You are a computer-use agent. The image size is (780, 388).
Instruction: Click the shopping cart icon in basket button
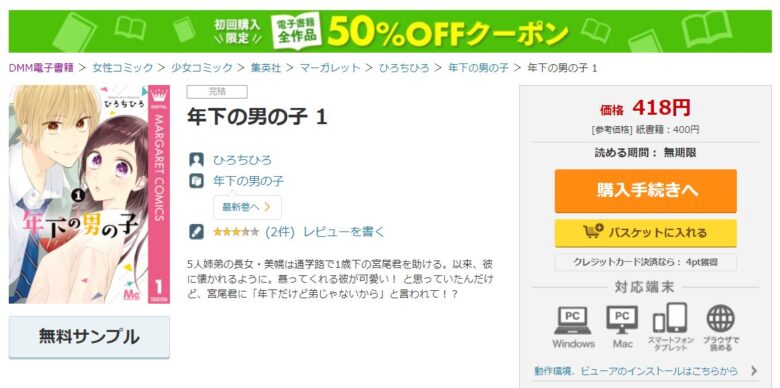(593, 232)
